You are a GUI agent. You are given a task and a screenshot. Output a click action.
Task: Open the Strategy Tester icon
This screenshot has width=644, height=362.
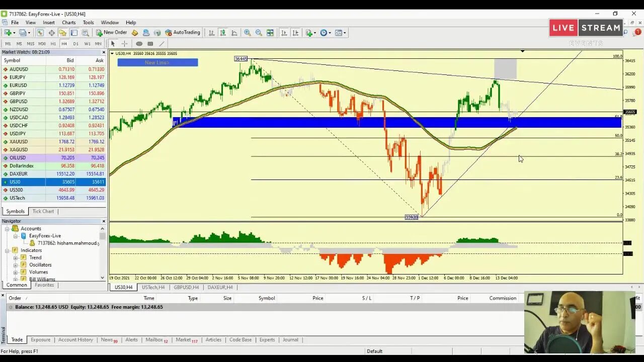(x=85, y=33)
